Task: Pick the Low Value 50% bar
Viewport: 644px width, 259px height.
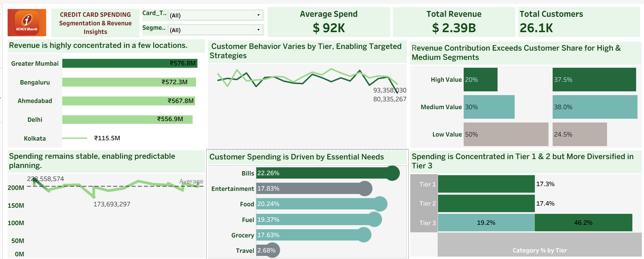Action: (506, 134)
